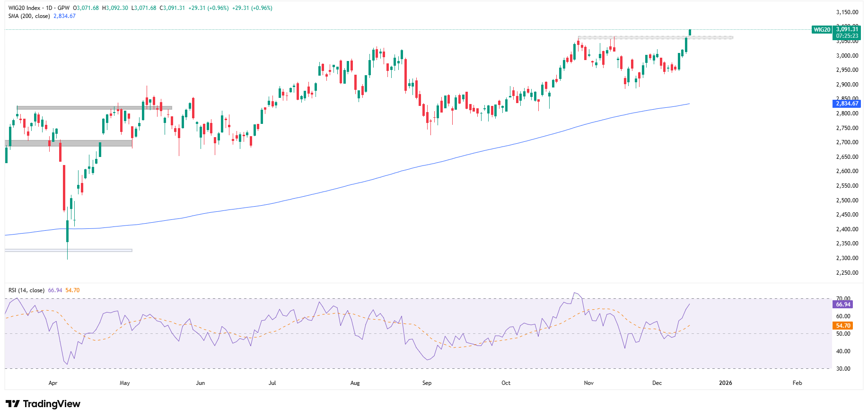Select the pale rectangle near the April low
This screenshot has height=418, width=868.
69,250
